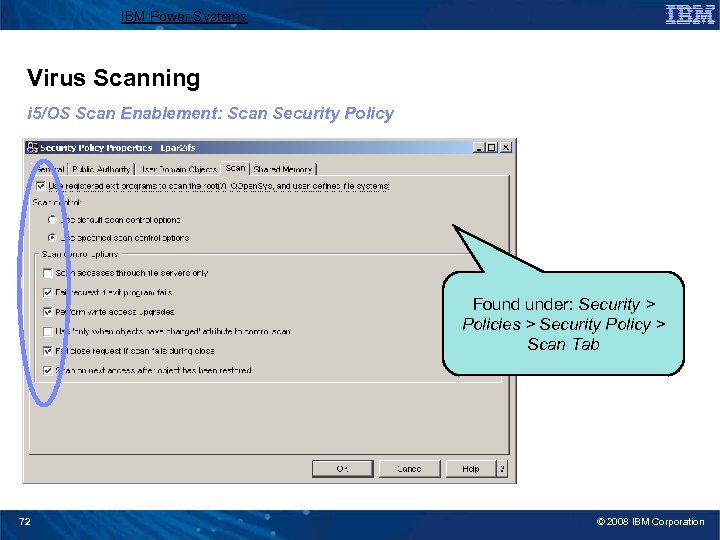This screenshot has height=540, width=720.
Task: Maximize the Security Policy Properties window
Action: 491,147
